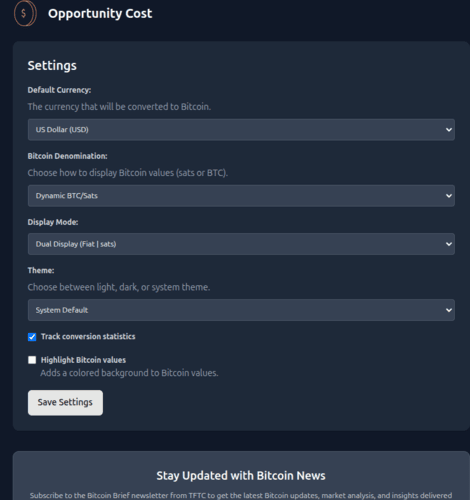This screenshot has width=470, height=500.
Task: Click the chevron arrow on Dynamic BTC/Sats dropdown
Action: [x=449, y=196]
